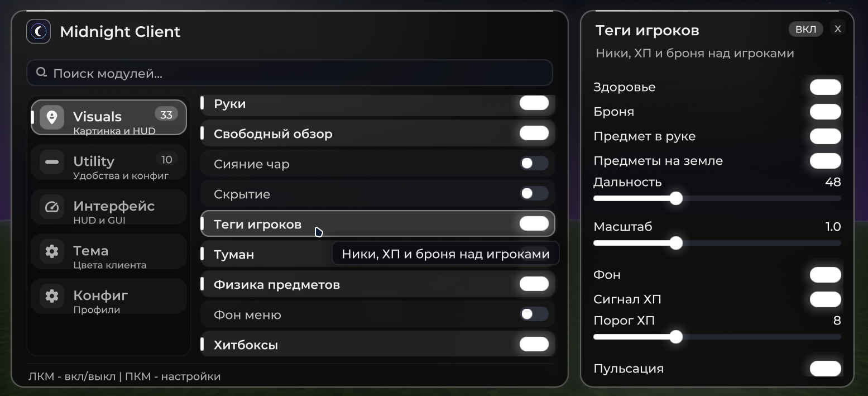Enable the Фон меню switch
This screenshot has width=868, height=396.
534,314
